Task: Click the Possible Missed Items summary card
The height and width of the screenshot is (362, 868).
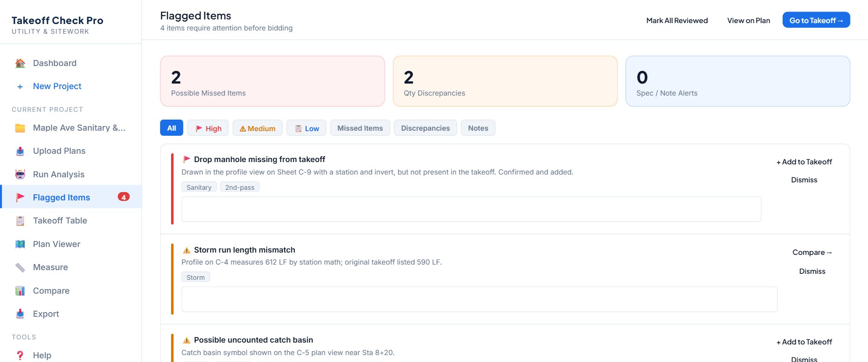Action: click(x=272, y=81)
